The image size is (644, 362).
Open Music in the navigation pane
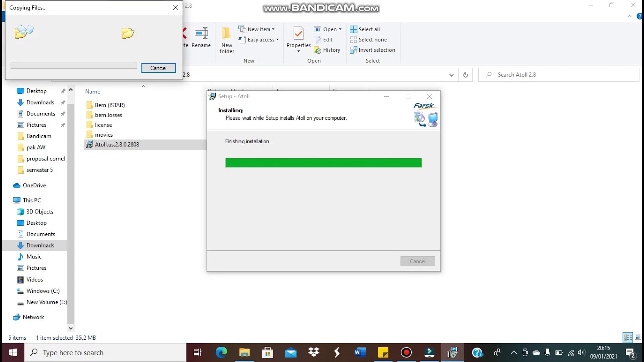[x=34, y=257]
